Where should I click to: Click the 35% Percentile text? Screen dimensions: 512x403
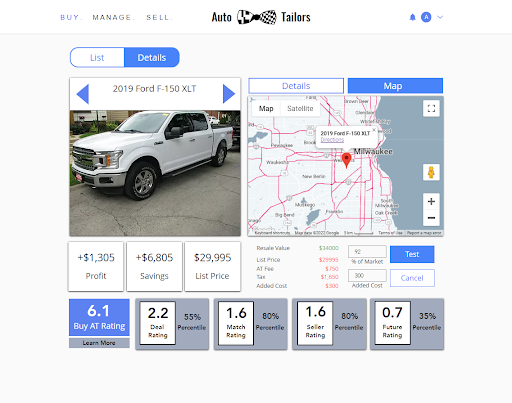pyautogui.click(x=427, y=322)
